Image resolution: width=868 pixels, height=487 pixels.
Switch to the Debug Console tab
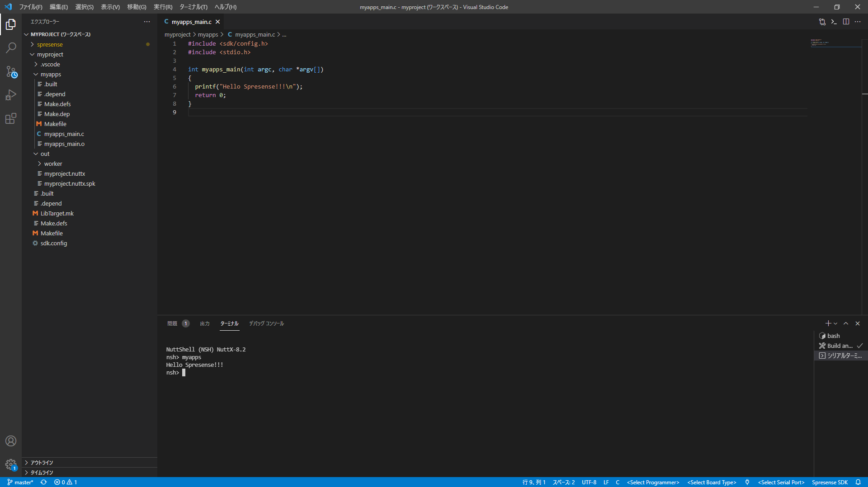click(266, 323)
